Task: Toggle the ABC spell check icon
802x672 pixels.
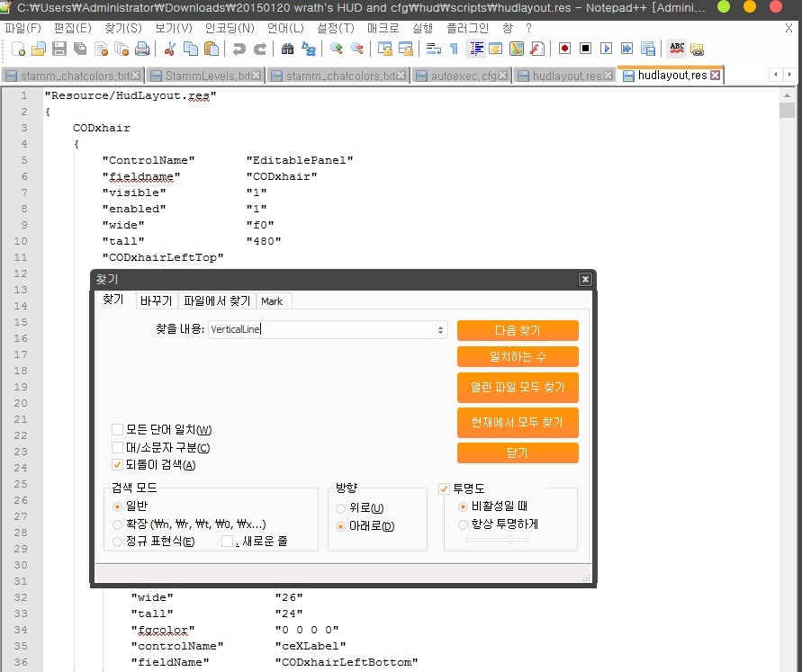Action: pos(677,49)
